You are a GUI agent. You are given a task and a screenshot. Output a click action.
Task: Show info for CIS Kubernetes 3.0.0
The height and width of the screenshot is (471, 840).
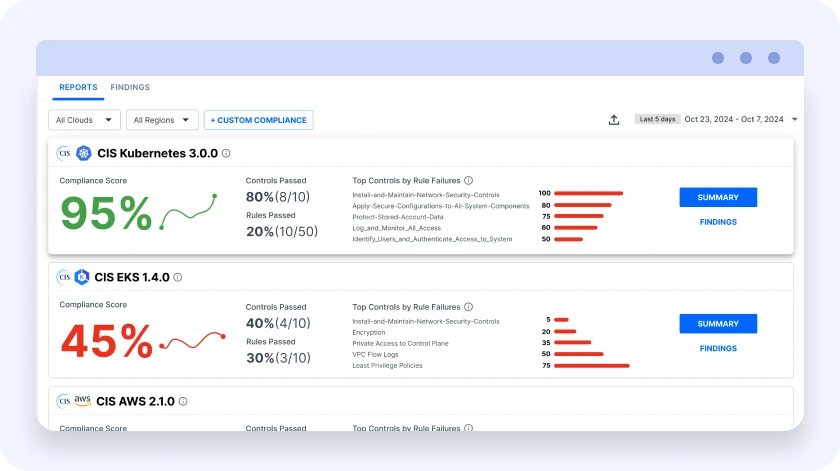pyautogui.click(x=226, y=153)
